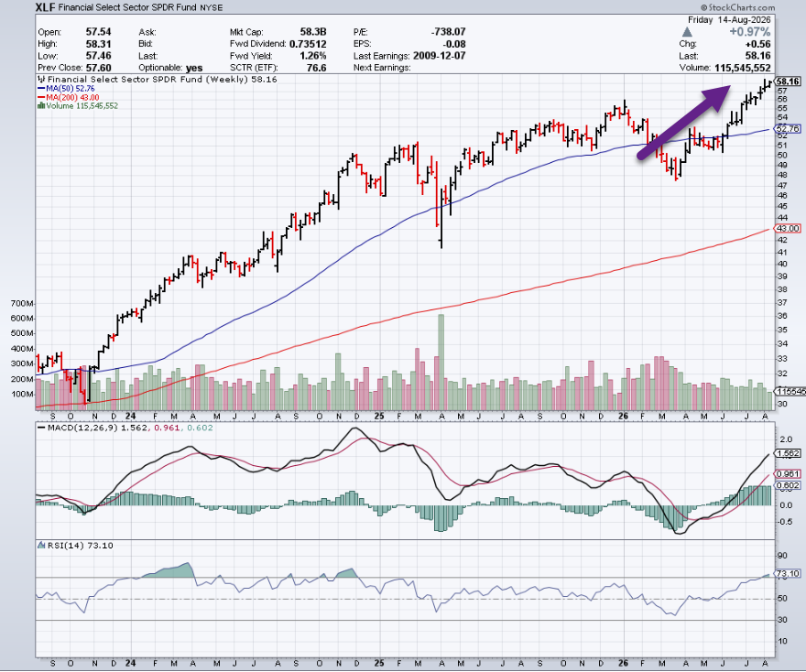Select the SCTR (ETF) value 76.6
Viewport: 806px width, 672px height.
(x=317, y=68)
